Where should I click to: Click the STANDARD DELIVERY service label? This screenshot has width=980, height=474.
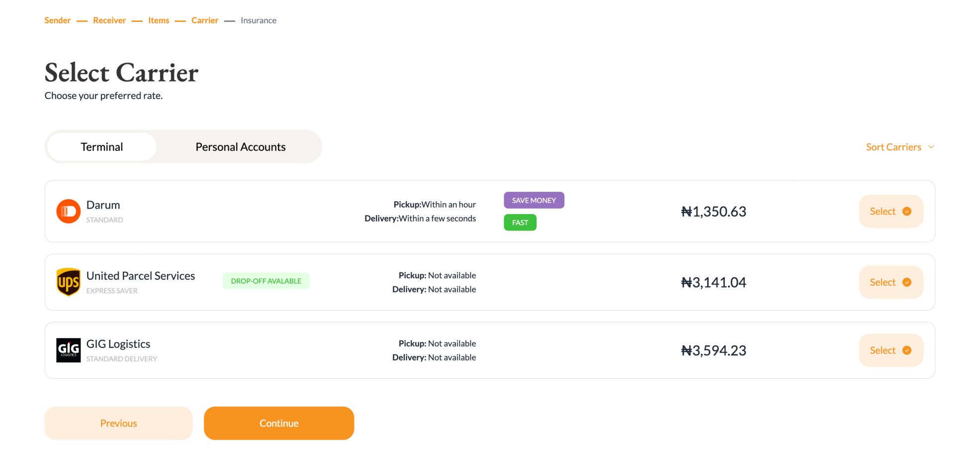pos(122,359)
